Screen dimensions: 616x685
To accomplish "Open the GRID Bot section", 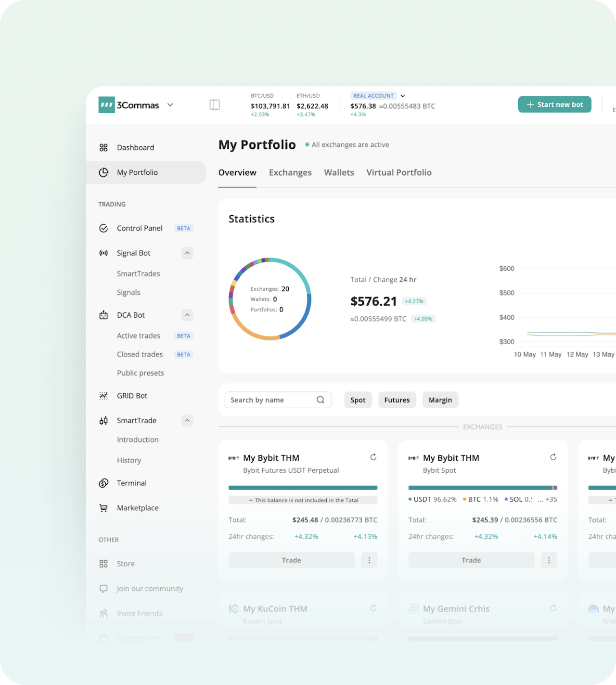I will [x=132, y=395].
